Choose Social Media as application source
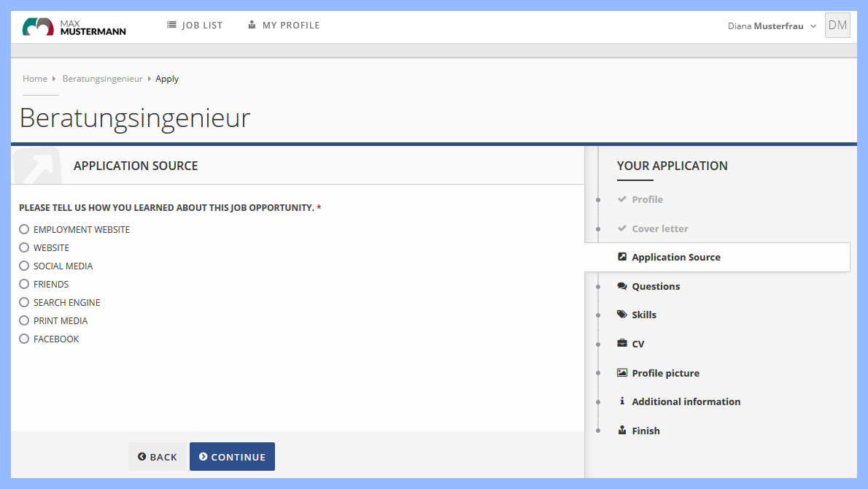This screenshot has width=868, height=489. (x=24, y=266)
